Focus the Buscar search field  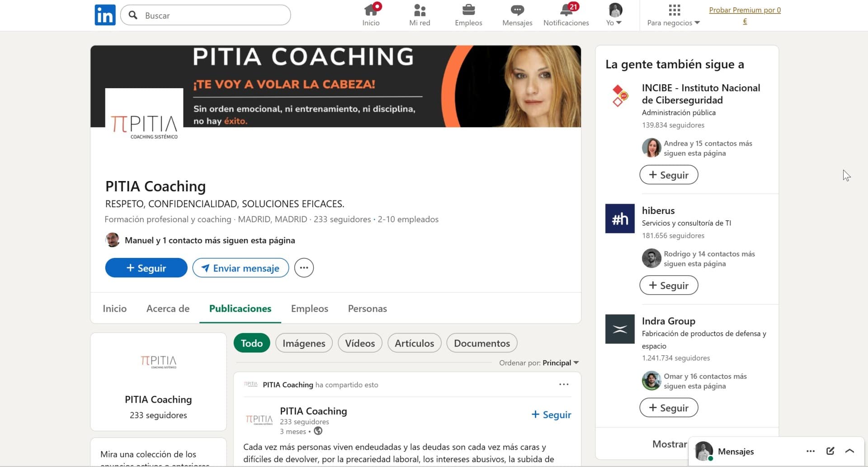pyautogui.click(x=206, y=15)
